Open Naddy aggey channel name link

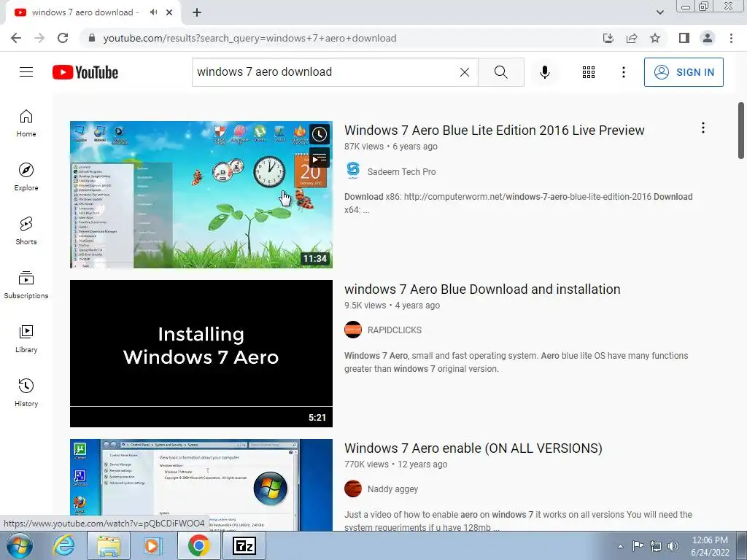pos(393,489)
